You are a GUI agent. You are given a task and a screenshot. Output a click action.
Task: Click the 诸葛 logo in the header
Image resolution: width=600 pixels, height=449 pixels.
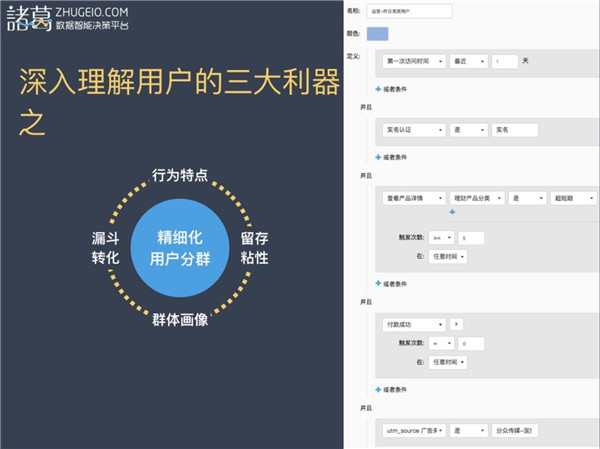[x=31, y=17]
